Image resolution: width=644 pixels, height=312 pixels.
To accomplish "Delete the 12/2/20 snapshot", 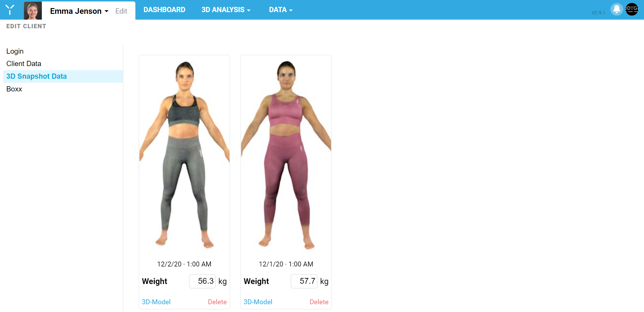I will click(217, 302).
